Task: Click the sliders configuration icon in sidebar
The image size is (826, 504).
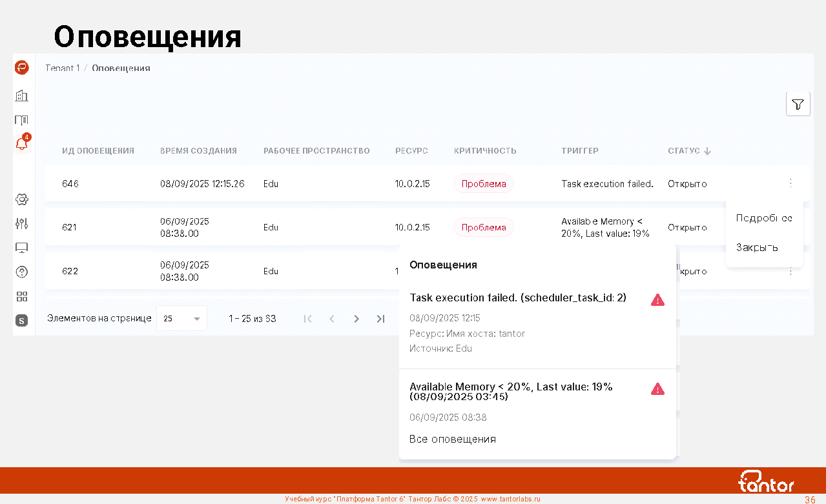Action: pyautogui.click(x=22, y=223)
